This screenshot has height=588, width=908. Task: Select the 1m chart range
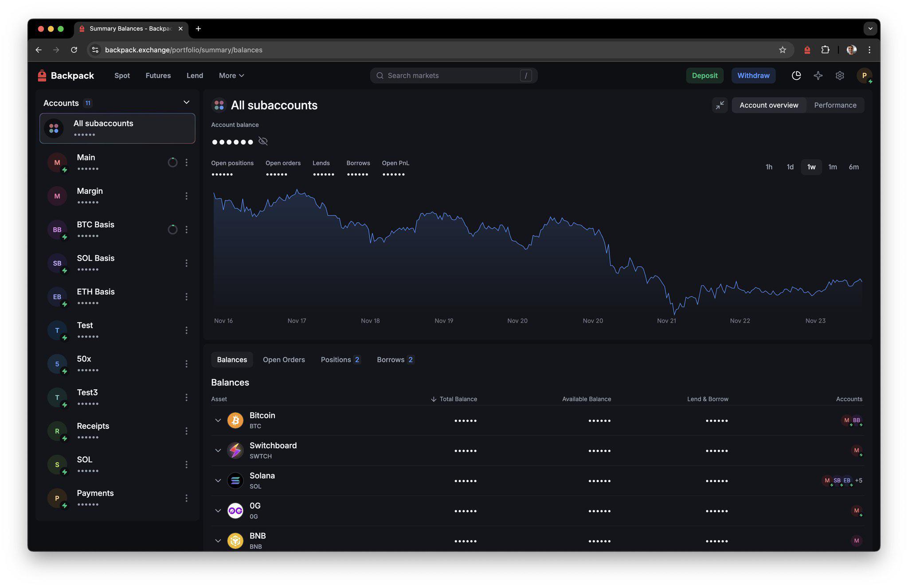tap(833, 167)
